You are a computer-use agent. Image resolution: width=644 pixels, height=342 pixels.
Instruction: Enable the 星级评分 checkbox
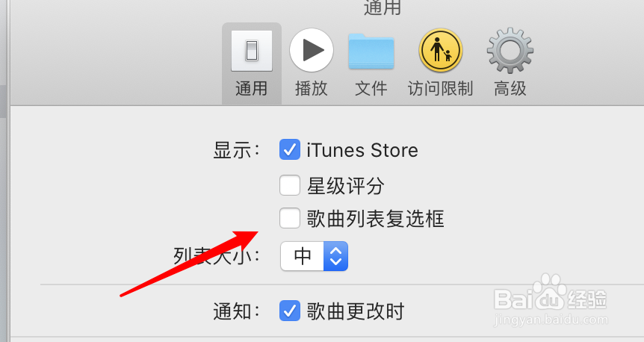(x=290, y=185)
